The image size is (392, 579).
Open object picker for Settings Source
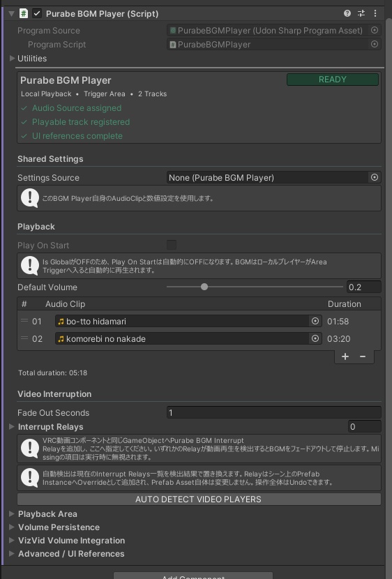click(375, 178)
